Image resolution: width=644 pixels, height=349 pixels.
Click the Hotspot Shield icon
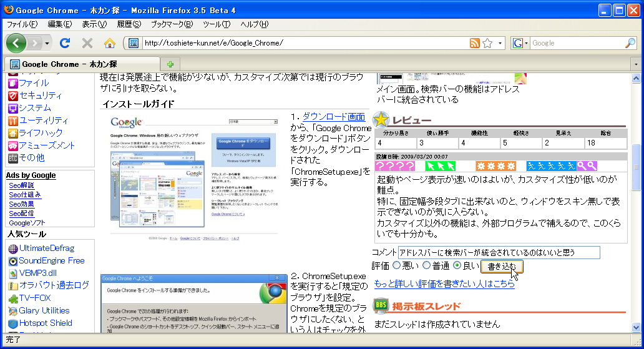coord(13,324)
